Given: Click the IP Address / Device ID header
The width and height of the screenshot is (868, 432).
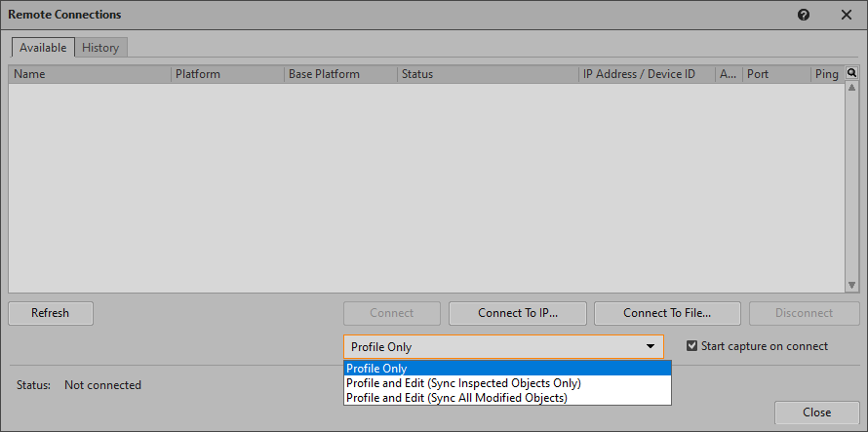Looking at the screenshot, I should (x=646, y=74).
